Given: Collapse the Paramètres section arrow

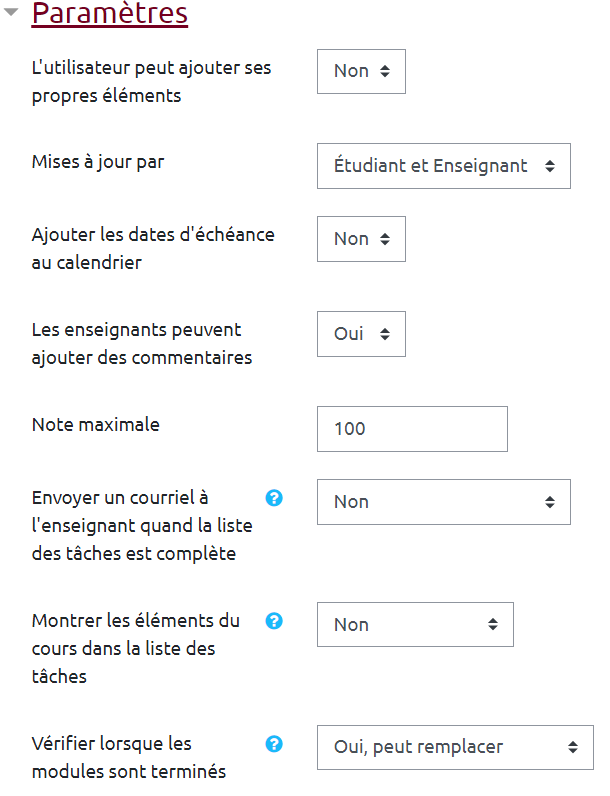Looking at the screenshot, I should (12, 15).
